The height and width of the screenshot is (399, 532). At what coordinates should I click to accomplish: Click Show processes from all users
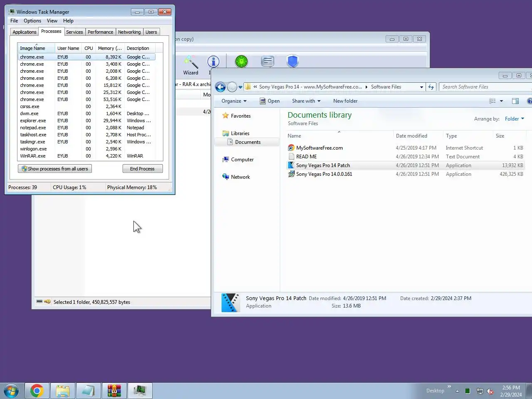pyautogui.click(x=55, y=169)
